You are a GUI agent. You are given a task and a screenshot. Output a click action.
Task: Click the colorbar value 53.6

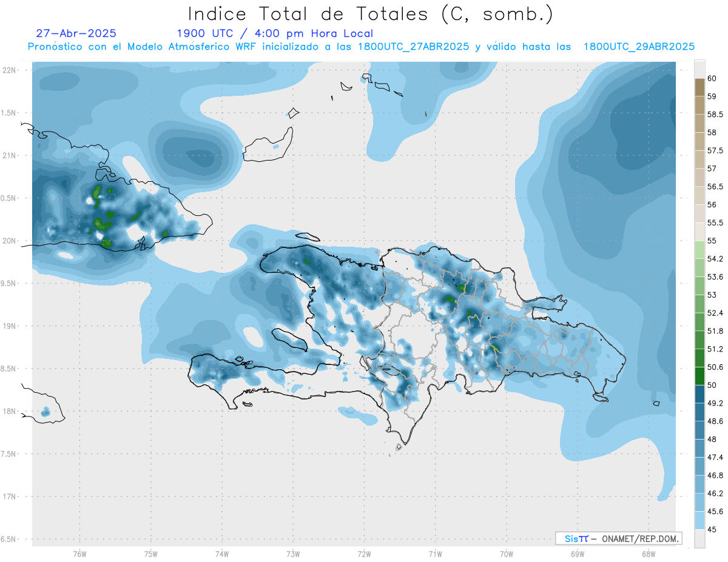(x=715, y=277)
